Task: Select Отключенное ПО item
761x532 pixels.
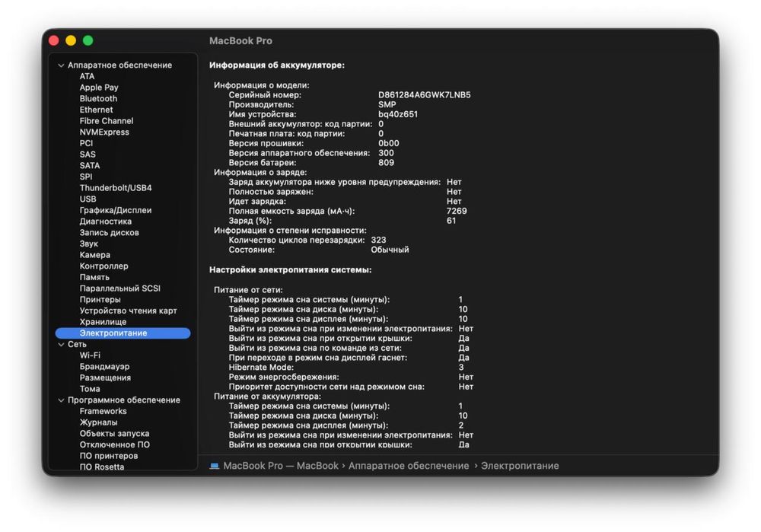Action: (115, 444)
